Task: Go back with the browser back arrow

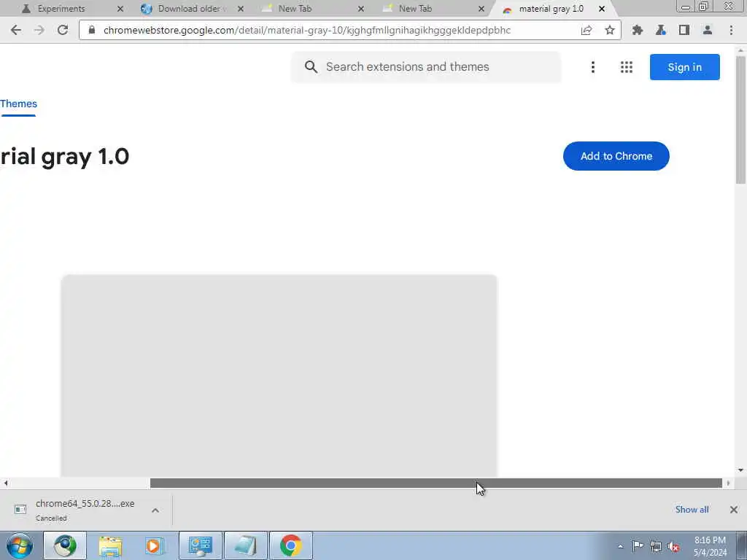Action: coord(16,30)
